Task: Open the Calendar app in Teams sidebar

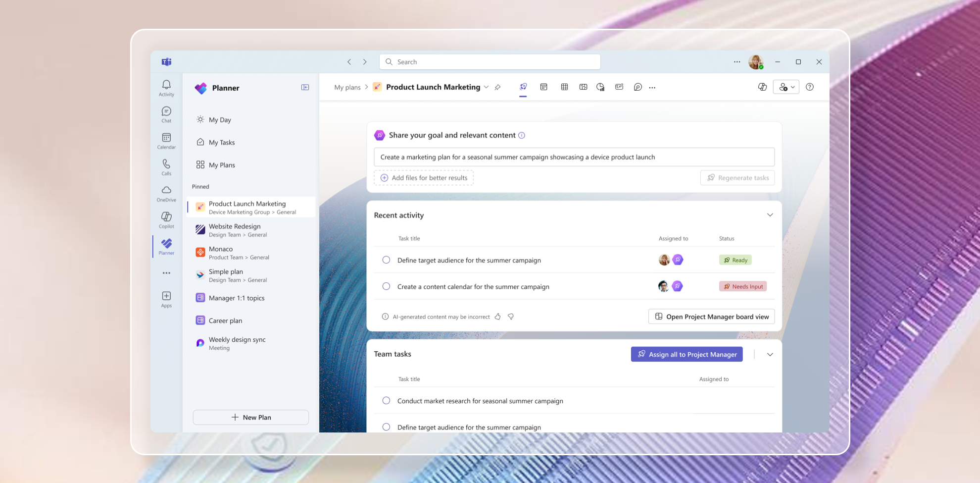Action: (166, 141)
